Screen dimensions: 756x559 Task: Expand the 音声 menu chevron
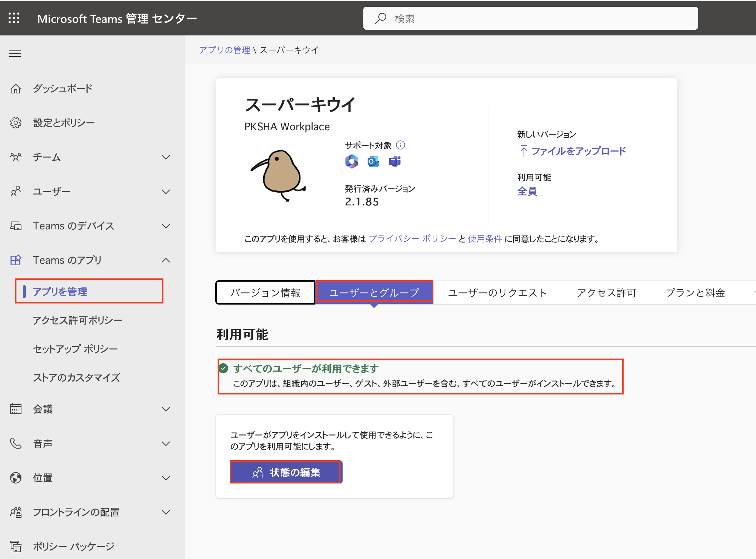(x=166, y=443)
